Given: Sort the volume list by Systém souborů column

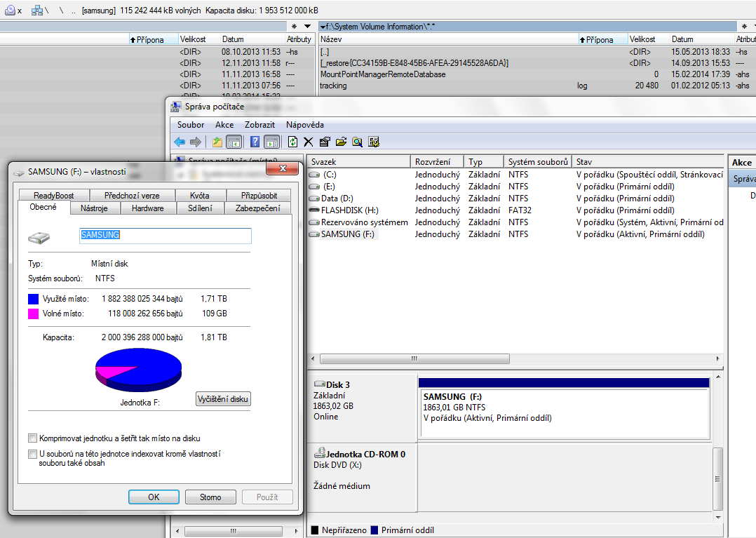Looking at the screenshot, I should [538, 162].
